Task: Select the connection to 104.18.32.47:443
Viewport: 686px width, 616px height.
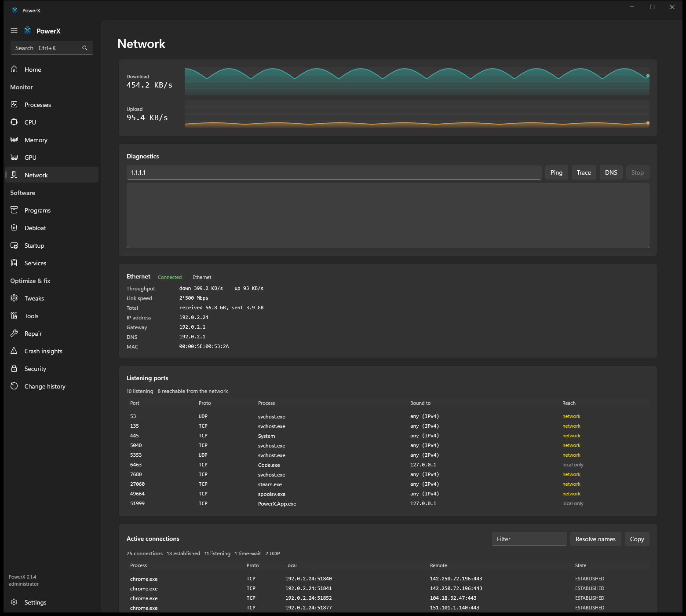Action: click(388, 598)
